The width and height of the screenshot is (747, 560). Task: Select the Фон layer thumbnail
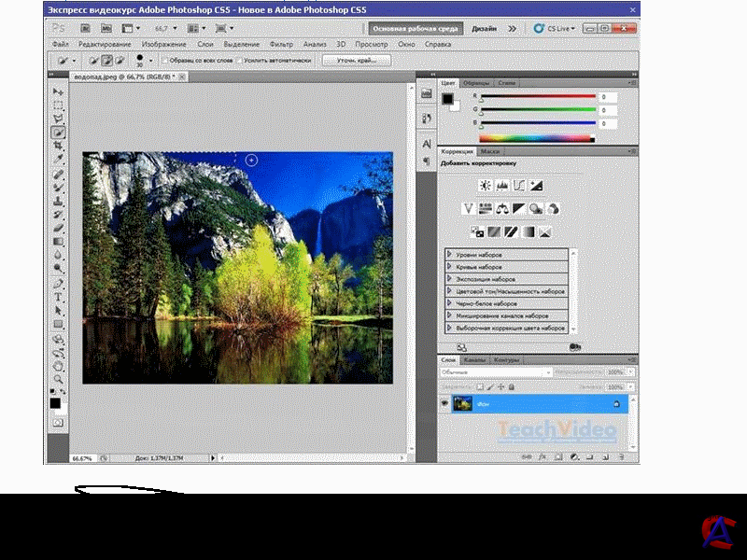point(462,403)
